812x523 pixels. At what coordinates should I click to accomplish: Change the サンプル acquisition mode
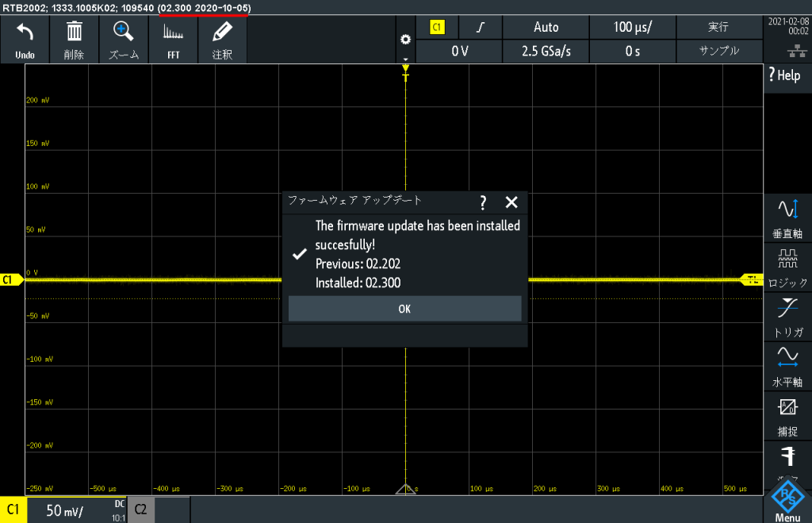tap(718, 51)
